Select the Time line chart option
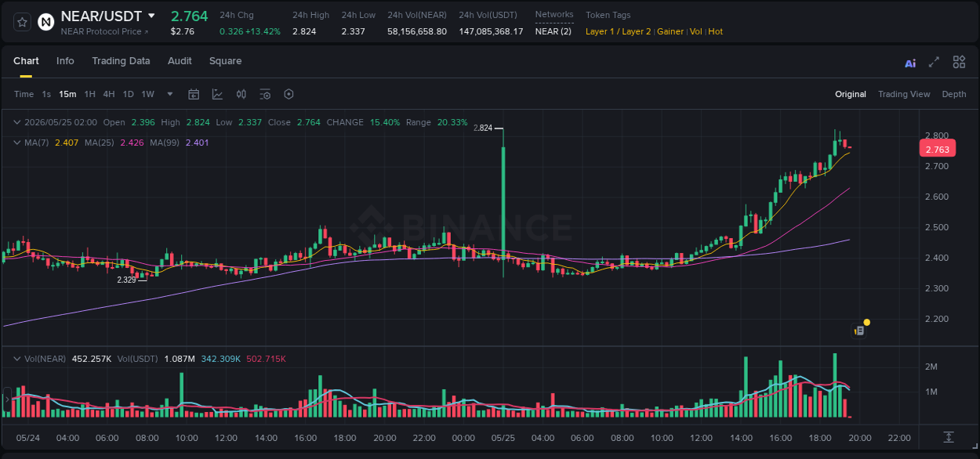Image resolution: width=980 pixels, height=459 pixels. click(24, 94)
